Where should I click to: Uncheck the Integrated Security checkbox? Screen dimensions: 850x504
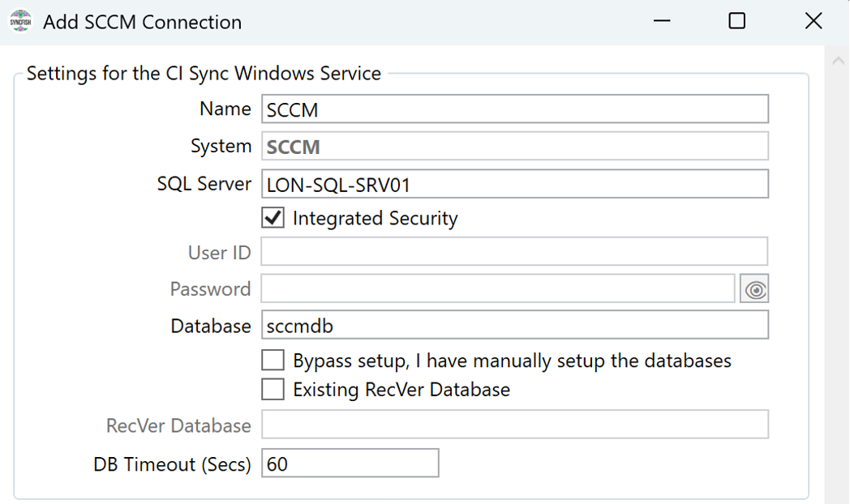pos(273,218)
